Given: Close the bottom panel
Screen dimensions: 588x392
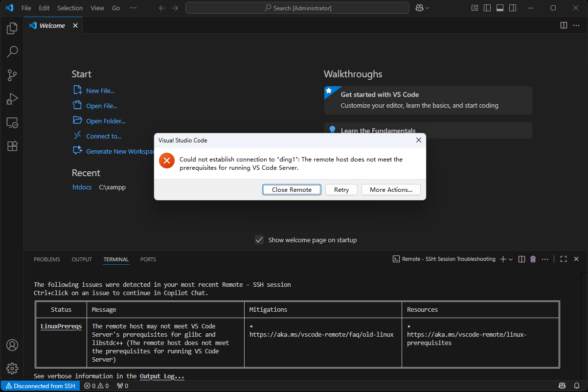Looking at the screenshot, I should point(576,259).
